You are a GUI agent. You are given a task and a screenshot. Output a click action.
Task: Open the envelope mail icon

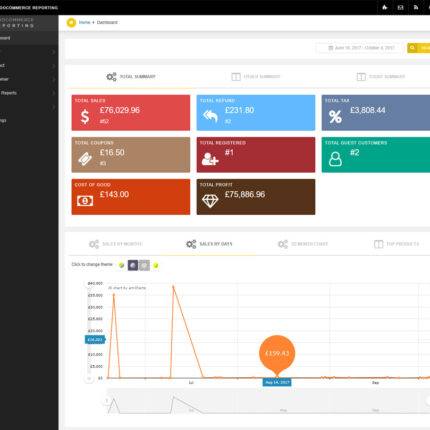pos(400,7)
